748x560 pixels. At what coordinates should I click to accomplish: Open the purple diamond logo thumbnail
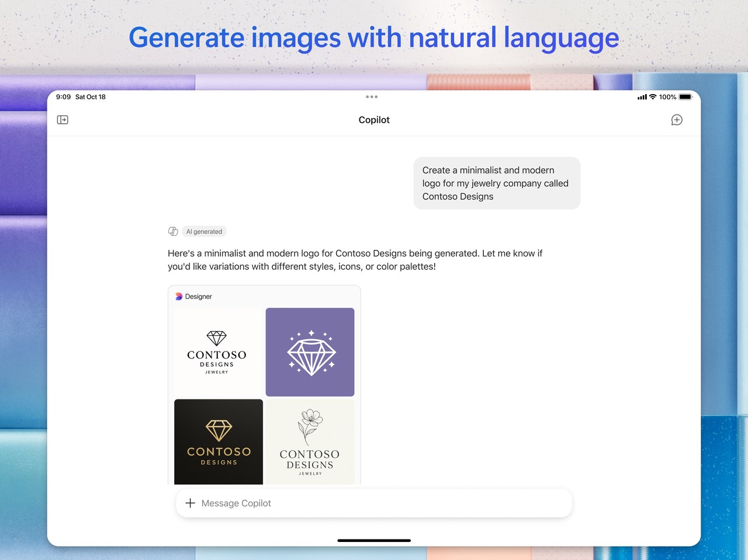pos(310,352)
